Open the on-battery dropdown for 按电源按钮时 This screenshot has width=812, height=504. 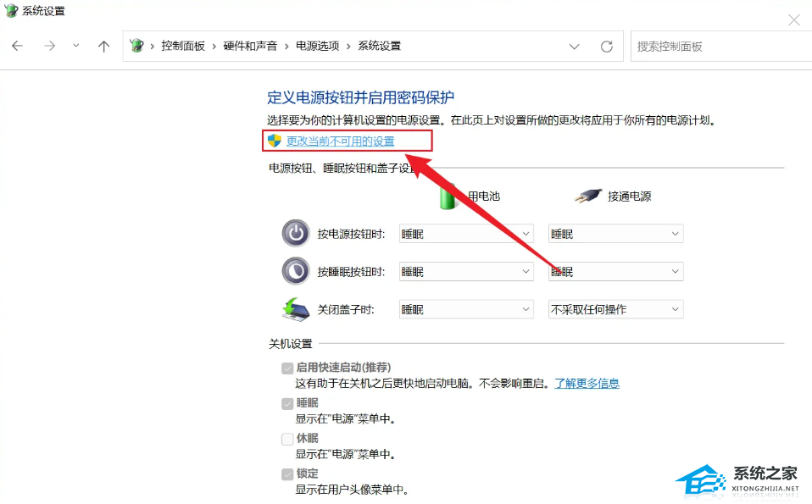(464, 233)
